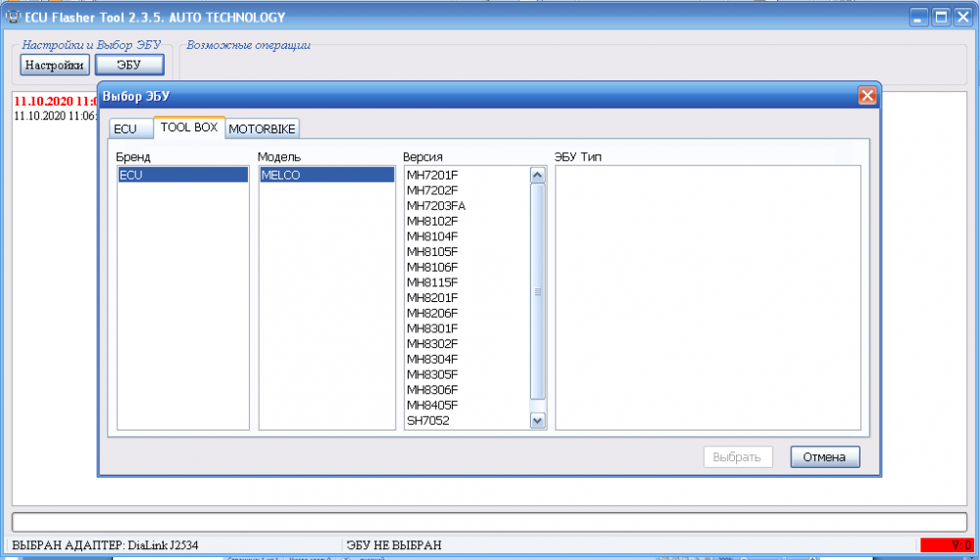The height and width of the screenshot is (560, 980).
Task: Click the Отмена button
Action: point(824,457)
